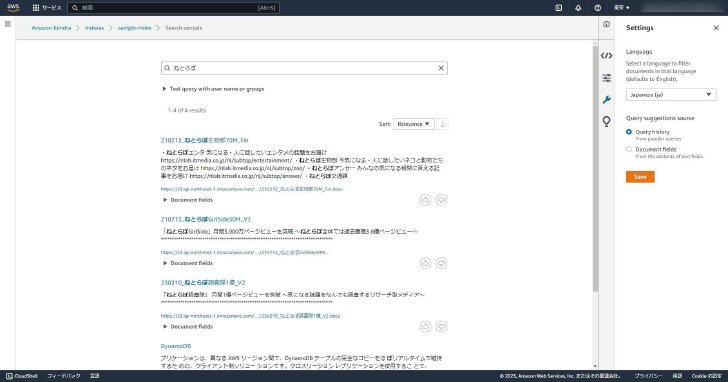
Task: Open the AWS Services grid menu
Action: (36, 8)
